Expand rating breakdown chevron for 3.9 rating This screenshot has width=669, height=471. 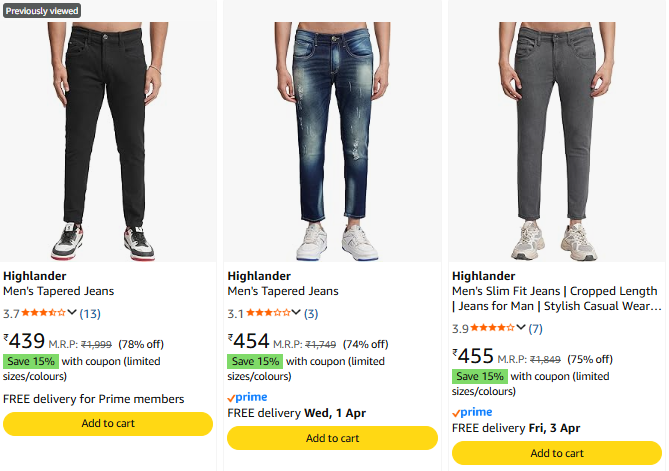tap(520, 328)
